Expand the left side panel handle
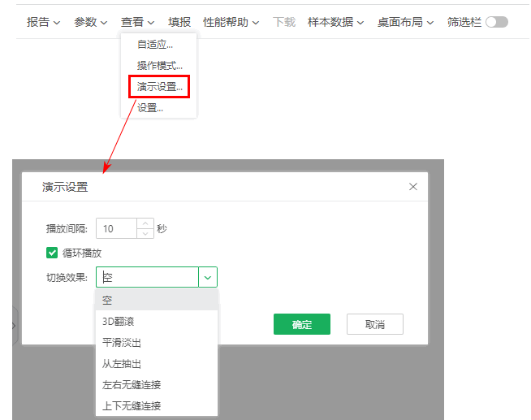This screenshot has height=420, width=531. tap(15, 326)
